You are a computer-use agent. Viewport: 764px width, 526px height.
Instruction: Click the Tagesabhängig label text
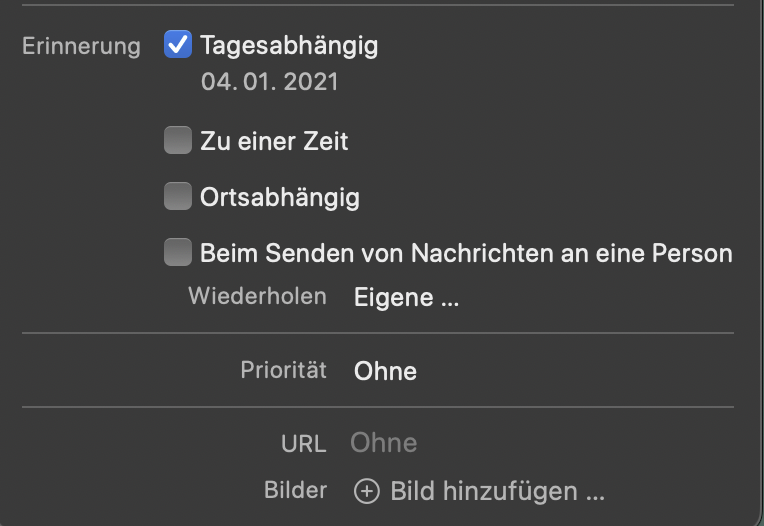pyautogui.click(x=289, y=45)
